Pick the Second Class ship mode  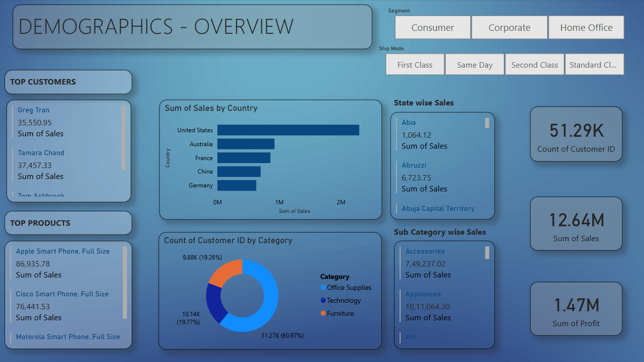pos(535,65)
